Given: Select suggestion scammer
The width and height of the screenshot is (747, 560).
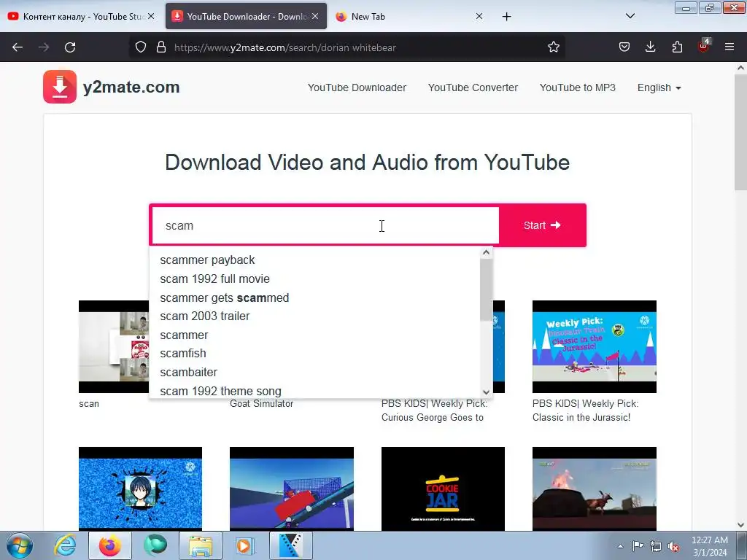Looking at the screenshot, I should coord(314,335).
